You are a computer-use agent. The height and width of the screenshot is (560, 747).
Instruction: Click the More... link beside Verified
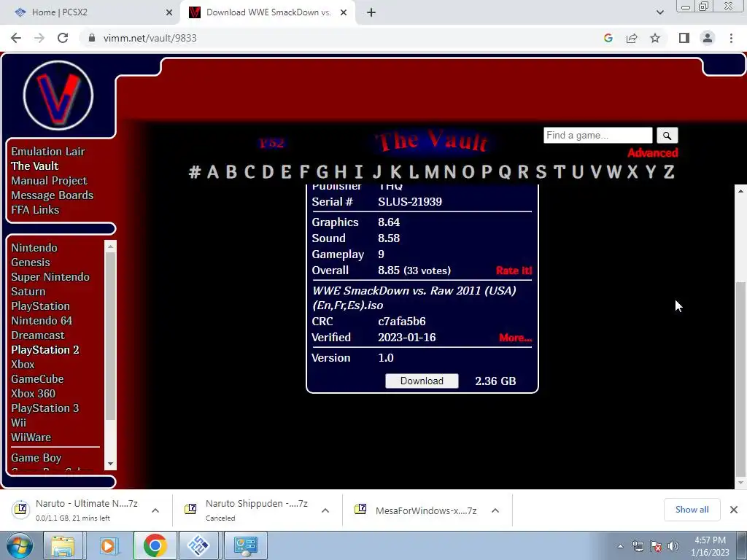click(x=516, y=338)
